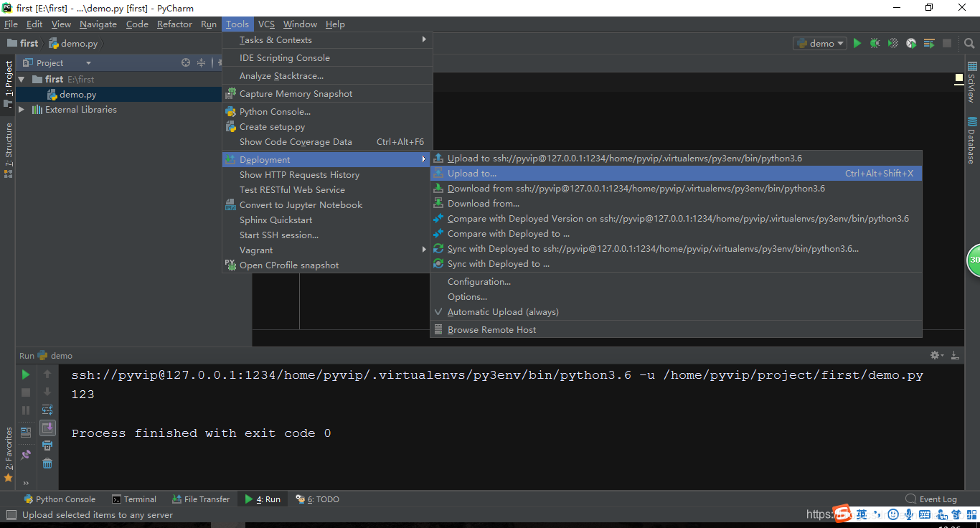Open the Edit menu
Image resolution: width=980 pixels, height=528 pixels.
34,24
